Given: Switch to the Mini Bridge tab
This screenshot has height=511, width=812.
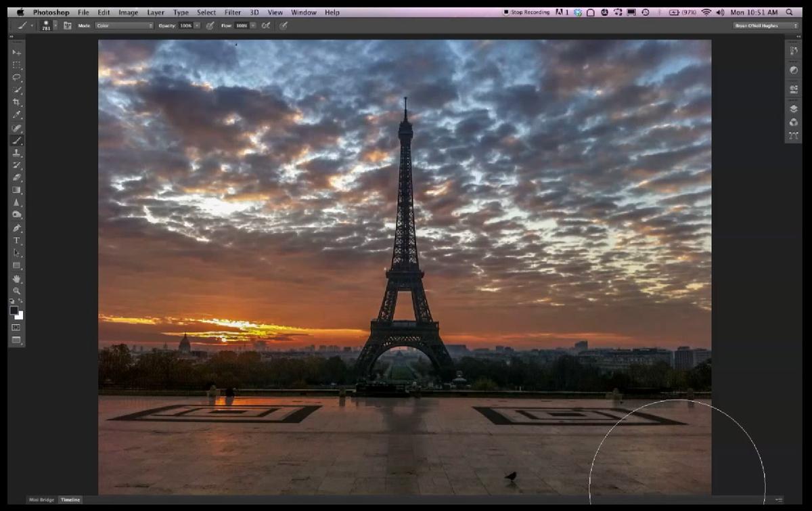Looking at the screenshot, I should (42, 499).
